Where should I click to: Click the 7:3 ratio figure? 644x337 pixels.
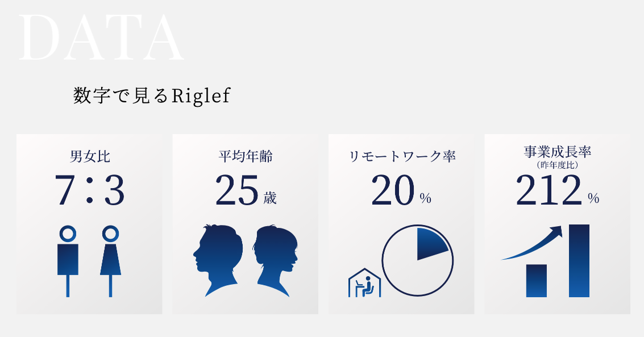tap(89, 190)
